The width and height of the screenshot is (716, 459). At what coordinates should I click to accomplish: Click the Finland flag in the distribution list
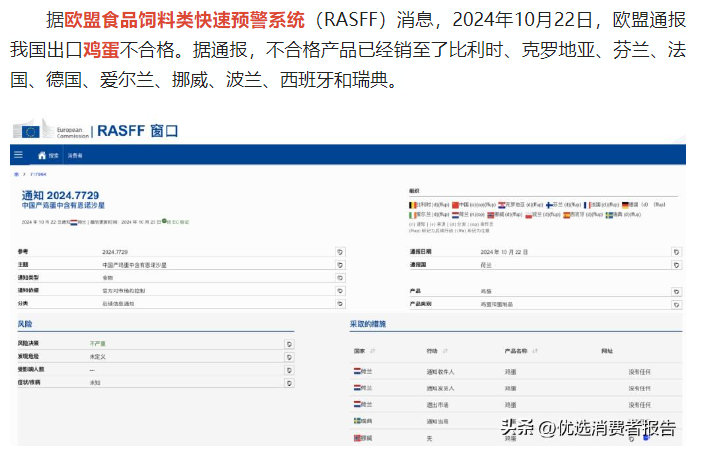549,205
